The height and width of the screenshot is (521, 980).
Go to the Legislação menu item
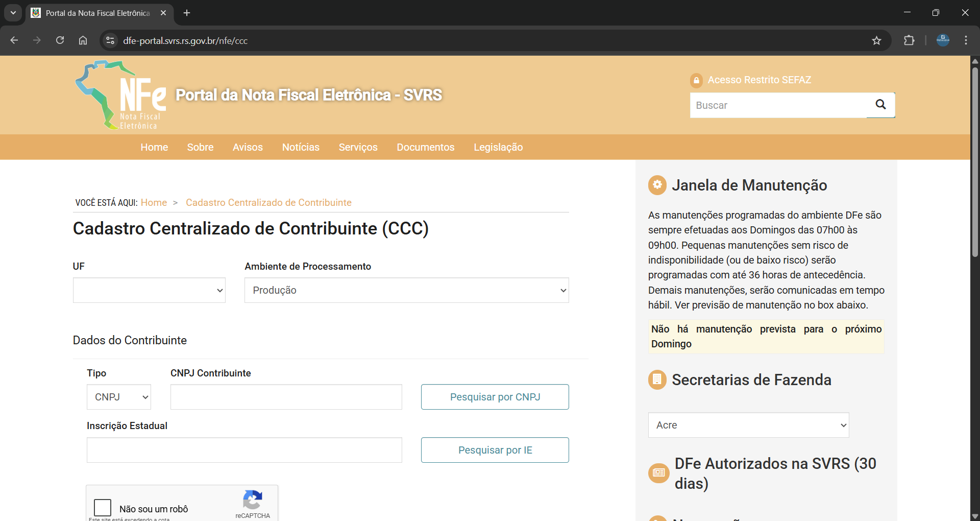tap(498, 147)
